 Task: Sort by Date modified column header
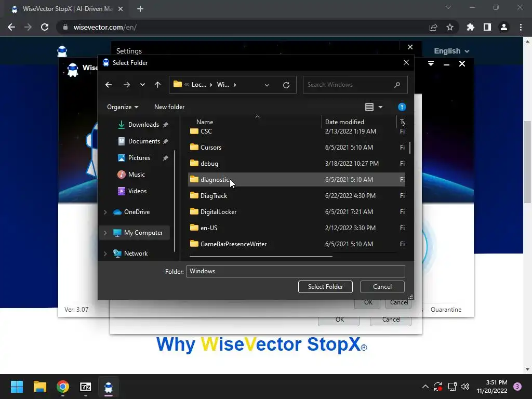tap(344, 122)
